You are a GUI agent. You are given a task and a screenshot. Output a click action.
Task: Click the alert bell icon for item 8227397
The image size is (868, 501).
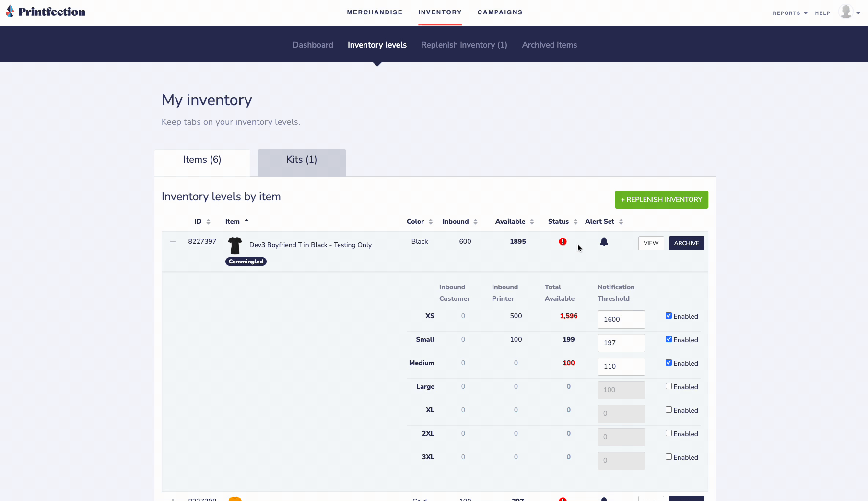[604, 242]
